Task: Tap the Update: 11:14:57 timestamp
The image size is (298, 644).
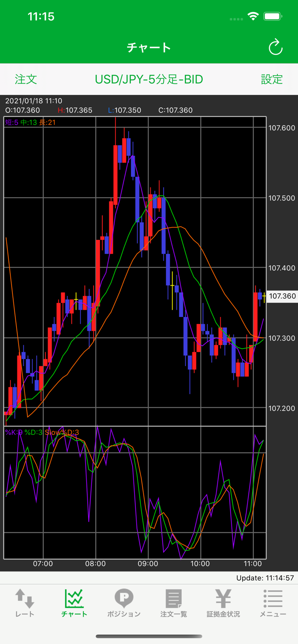Action: click(x=265, y=578)
